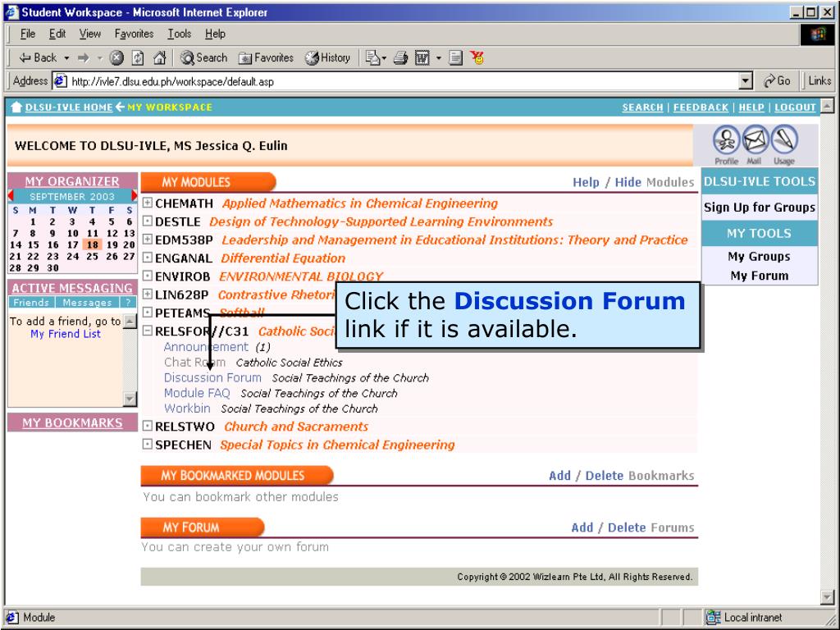Open the Address bar dropdown list
The image size is (840, 630).
coord(745,81)
